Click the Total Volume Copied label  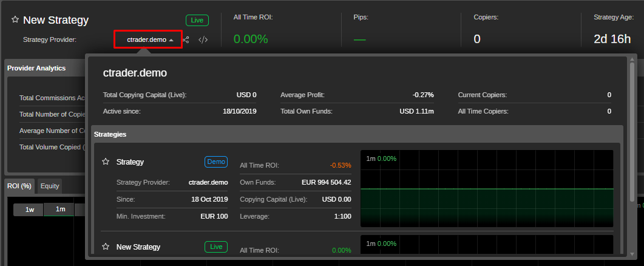(x=52, y=147)
